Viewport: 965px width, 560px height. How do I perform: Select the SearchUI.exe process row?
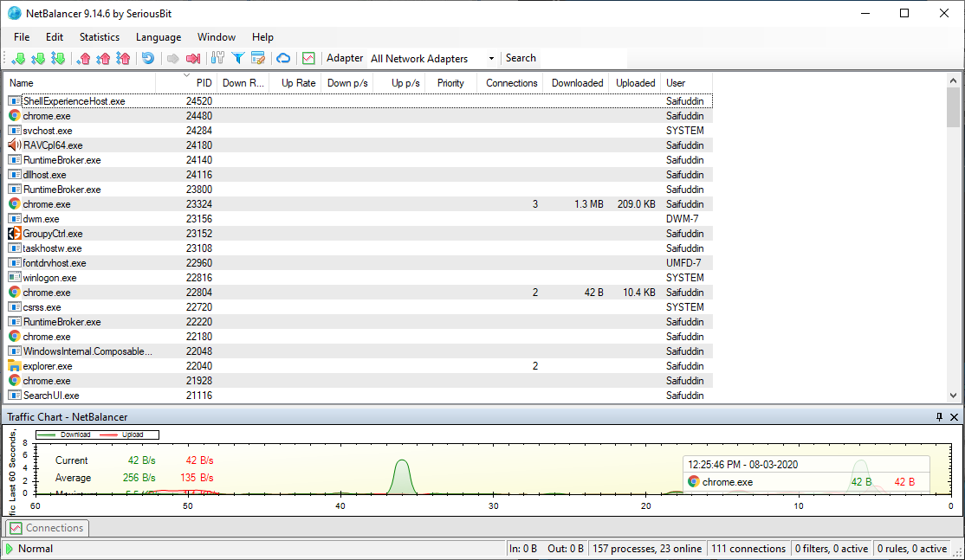[x=359, y=396]
